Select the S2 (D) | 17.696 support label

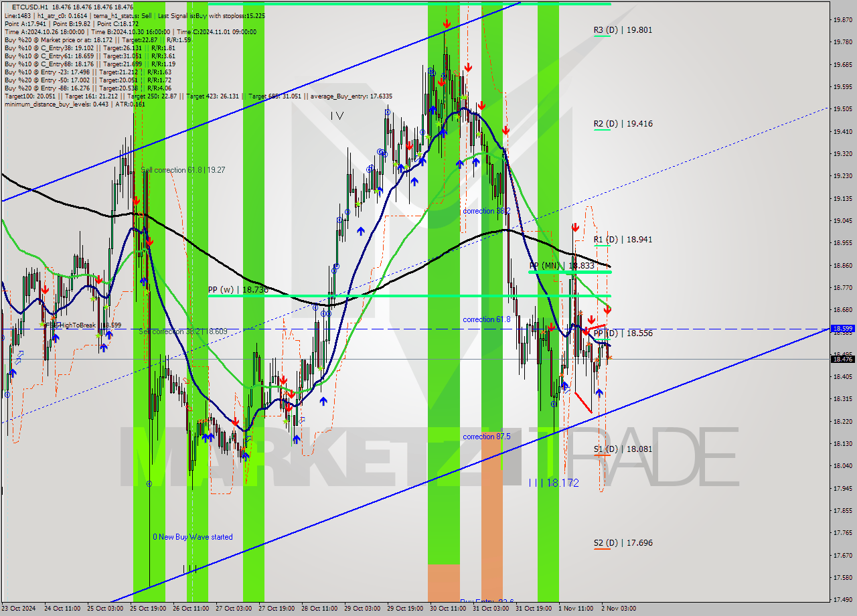click(x=623, y=543)
